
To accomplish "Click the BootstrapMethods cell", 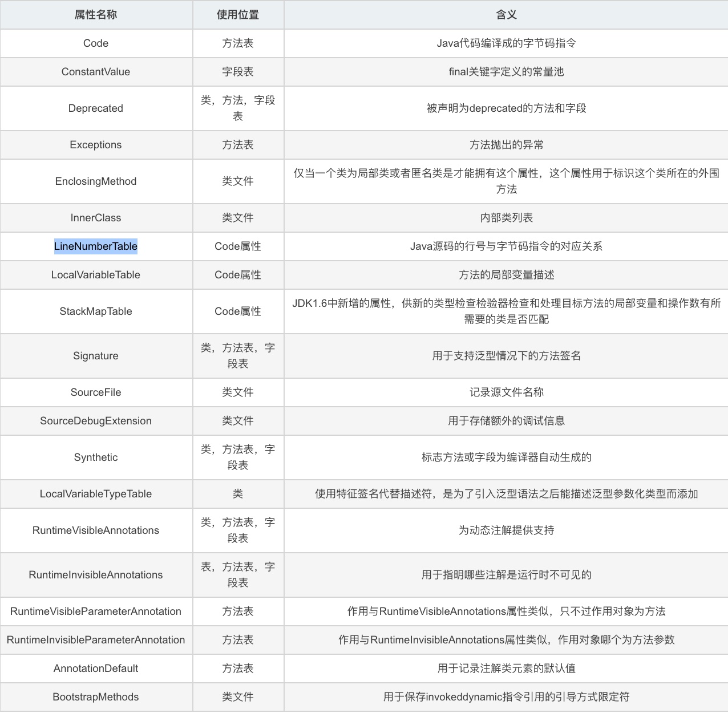I will coord(96,697).
